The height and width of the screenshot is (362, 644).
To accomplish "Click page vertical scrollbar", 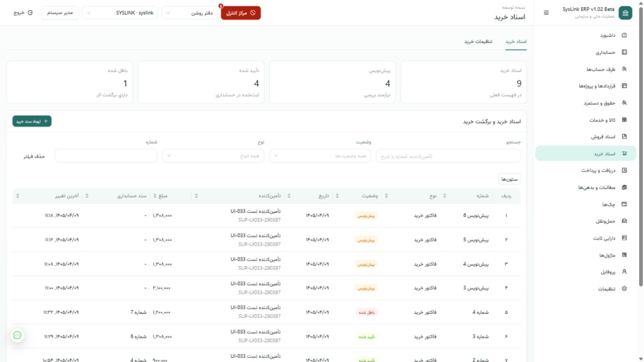I will [x=641, y=146].
